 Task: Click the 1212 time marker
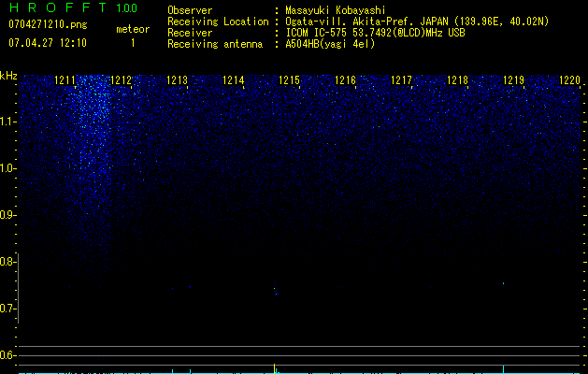tap(122, 80)
